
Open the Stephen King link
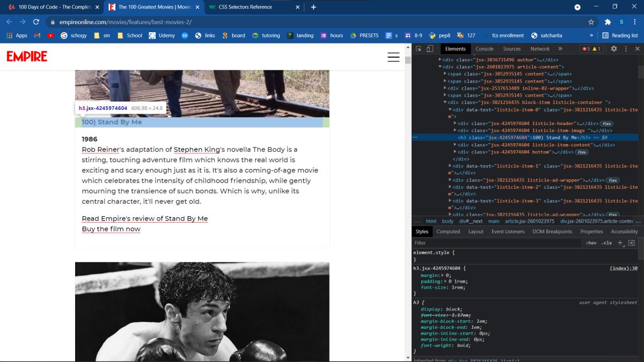click(197, 150)
